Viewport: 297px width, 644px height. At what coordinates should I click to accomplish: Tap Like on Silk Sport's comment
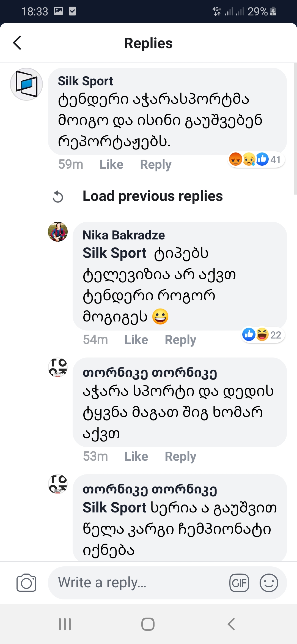click(x=111, y=164)
